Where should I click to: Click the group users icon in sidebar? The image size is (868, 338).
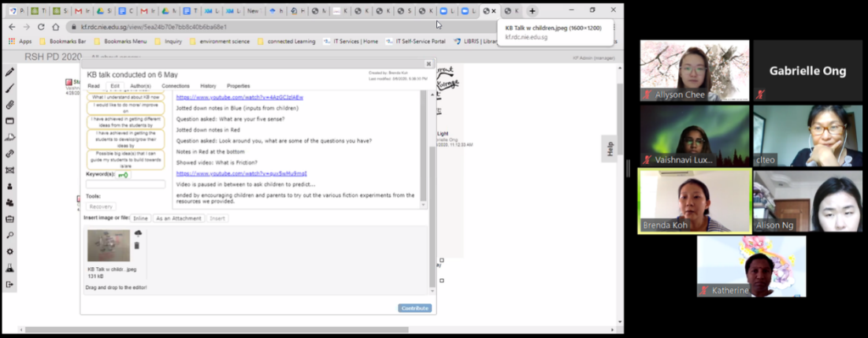[x=10, y=202]
